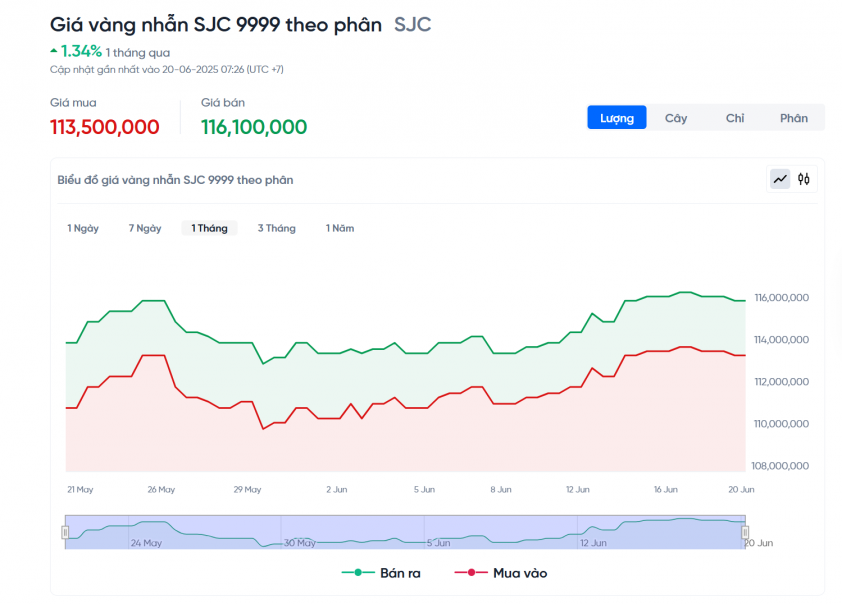Toggle Bán ra legend marker

pos(358,573)
